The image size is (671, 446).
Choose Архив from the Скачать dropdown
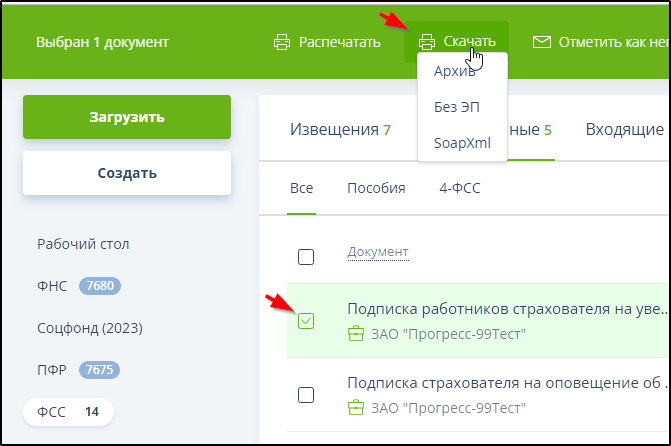(453, 71)
